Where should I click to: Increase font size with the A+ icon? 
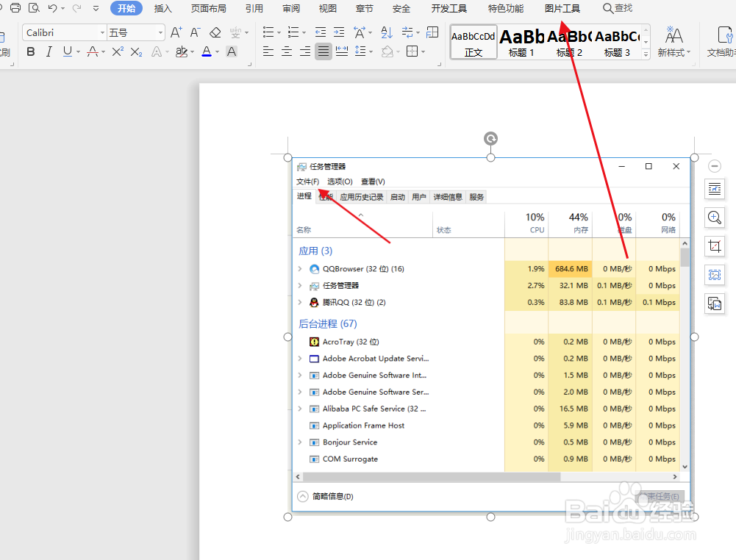pyautogui.click(x=176, y=32)
